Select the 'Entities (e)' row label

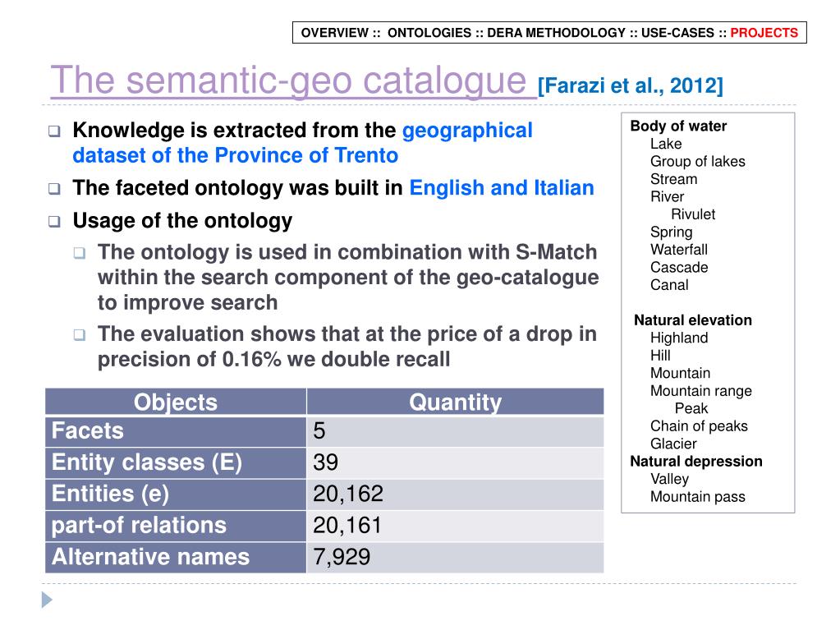[110, 494]
